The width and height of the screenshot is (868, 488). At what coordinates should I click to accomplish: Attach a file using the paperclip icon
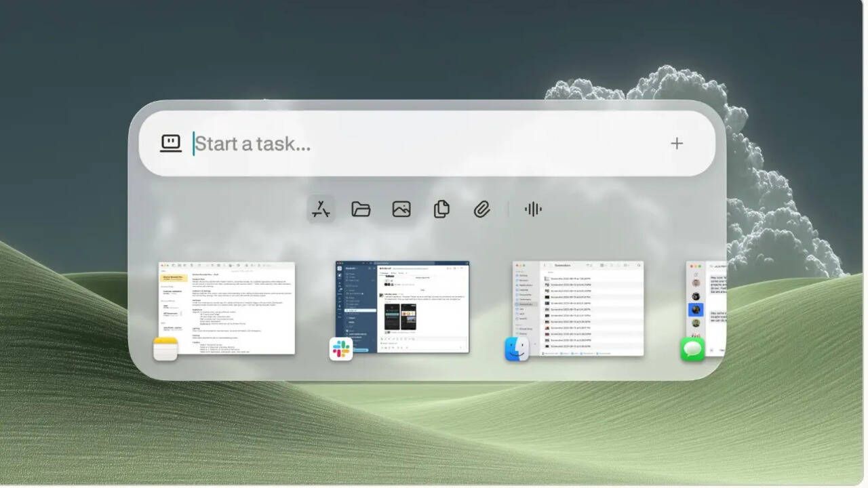click(482, 209)
